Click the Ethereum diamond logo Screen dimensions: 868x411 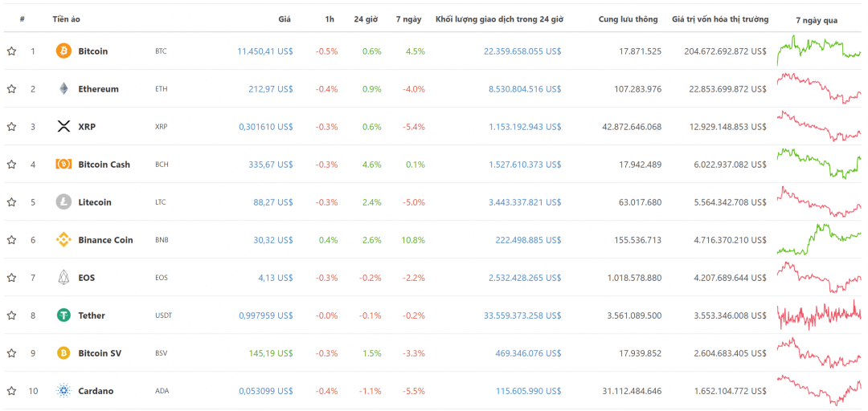click(63, 88)
